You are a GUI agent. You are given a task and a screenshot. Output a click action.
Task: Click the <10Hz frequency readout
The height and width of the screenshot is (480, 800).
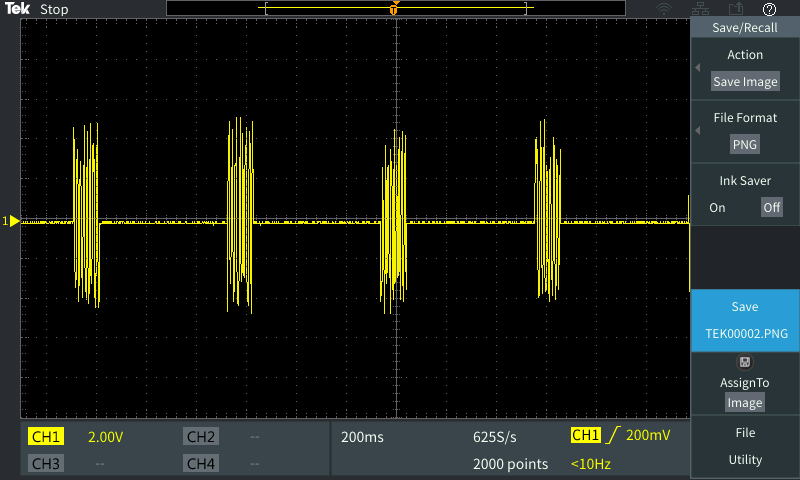click(x=591, y=464)
